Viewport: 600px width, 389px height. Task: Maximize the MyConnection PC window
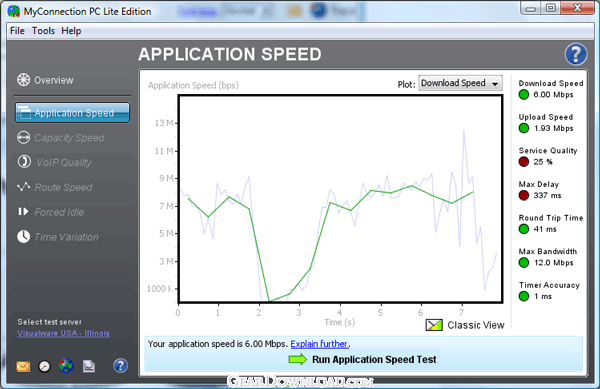550,8
